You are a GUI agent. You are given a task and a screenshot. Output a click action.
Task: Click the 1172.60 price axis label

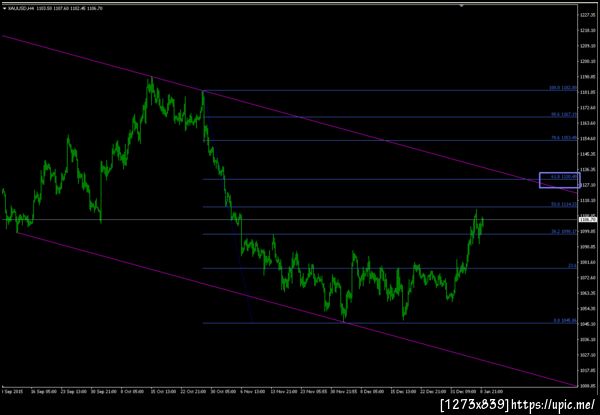pyautogui.click(x=587, y=108)
